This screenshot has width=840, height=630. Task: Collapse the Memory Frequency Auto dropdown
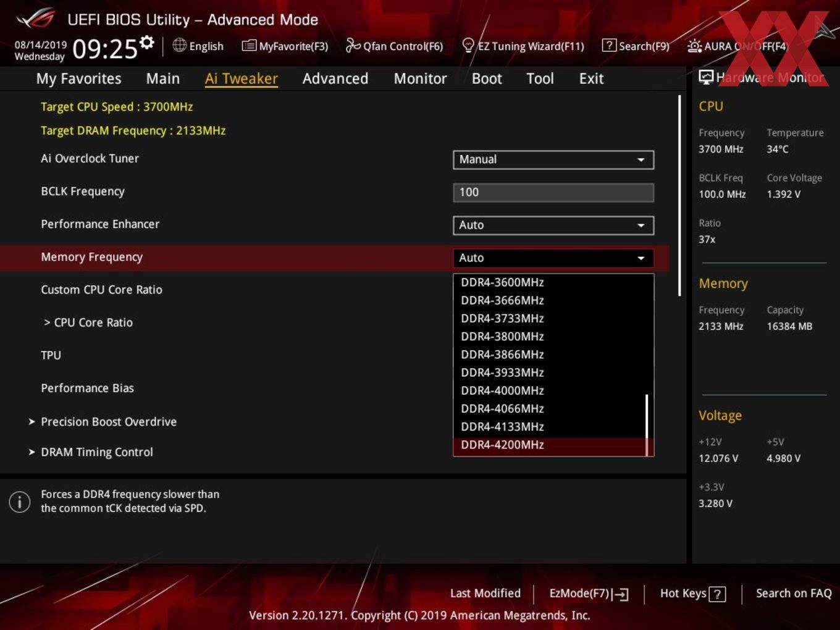click(x=553, y=258)
